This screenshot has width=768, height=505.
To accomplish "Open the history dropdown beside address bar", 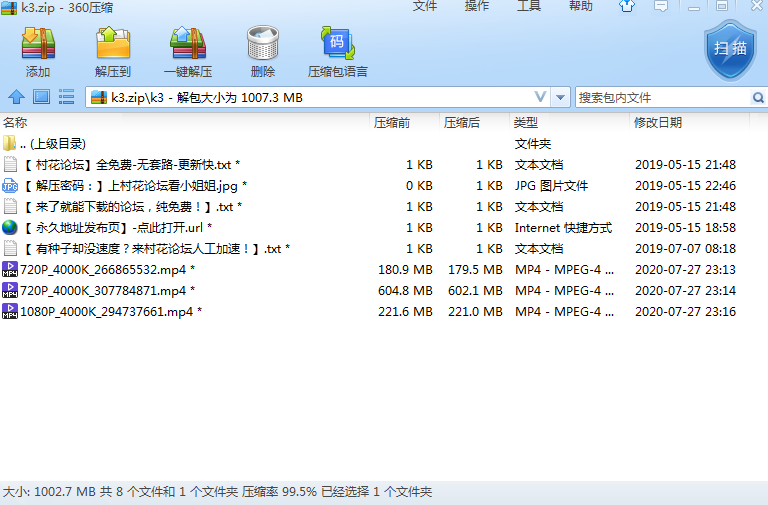I will 560,97.
